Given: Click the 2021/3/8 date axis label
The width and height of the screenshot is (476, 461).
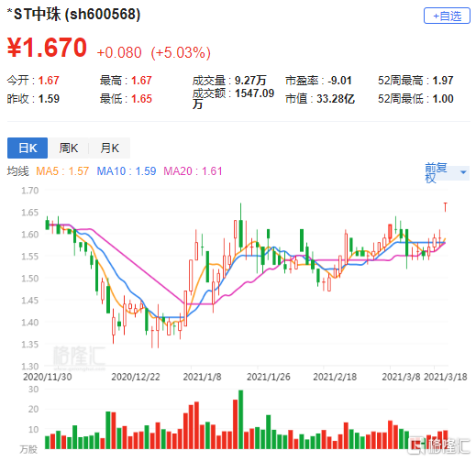Looking at the screenshot, I should [x=401, y=377].
